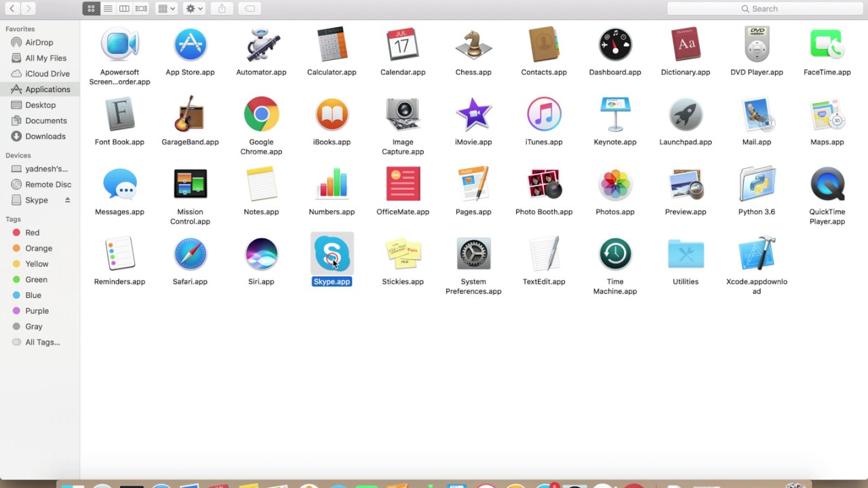Screen dimensions: 868x488
Task: Click the Photos.app icon
Action: click(x=615, y=184)
